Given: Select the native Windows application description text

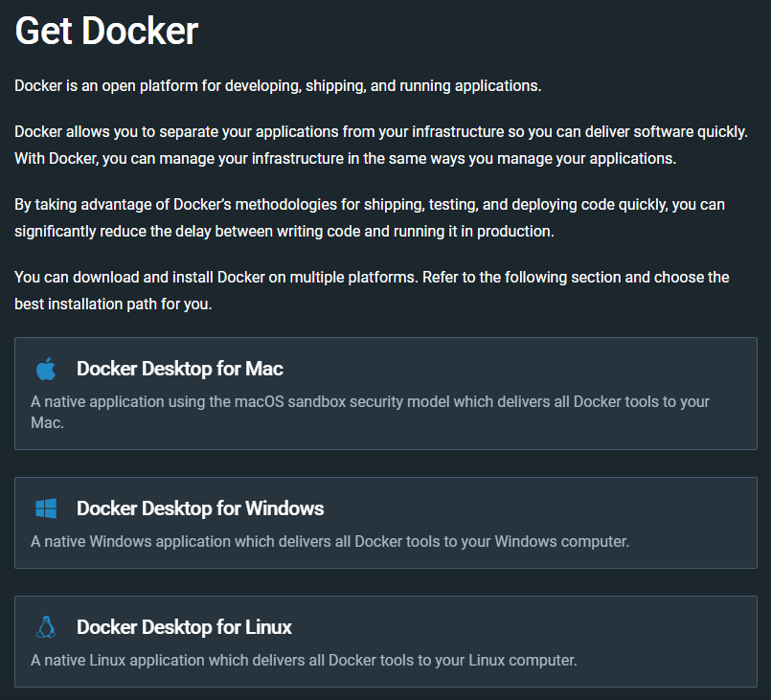Looking at the screenshot, I should click(x=329, y=541).
